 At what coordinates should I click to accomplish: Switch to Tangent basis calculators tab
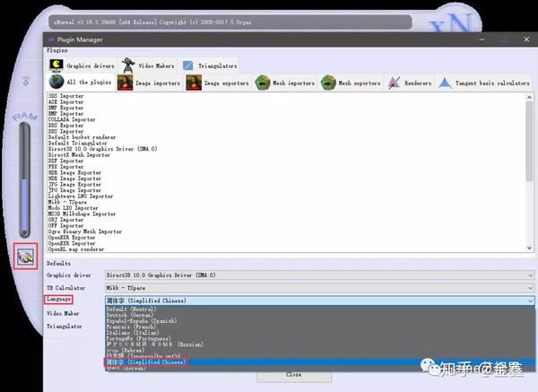[483, 83]
